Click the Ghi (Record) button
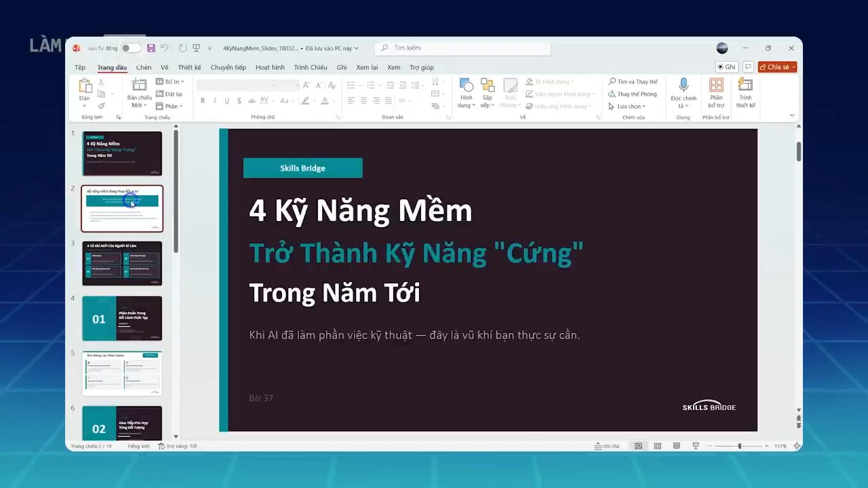The width and height of the screenshot is (868, 488). [x=727, y=67]
